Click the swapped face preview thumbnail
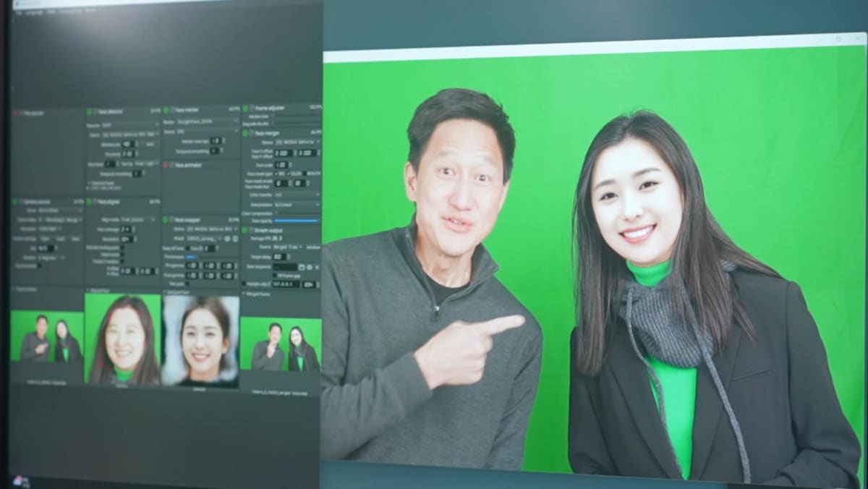The height and width of the screenshot is (489, 868). 200,339
